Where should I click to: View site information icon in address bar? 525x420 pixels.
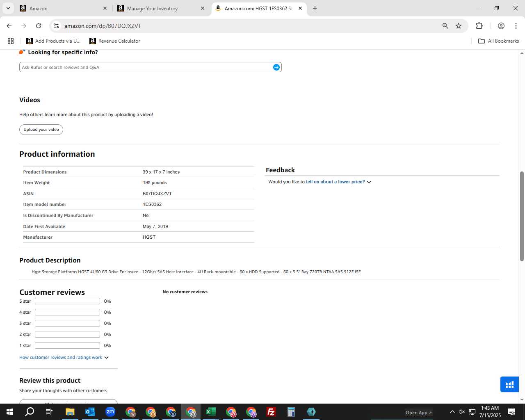(56, 26)
